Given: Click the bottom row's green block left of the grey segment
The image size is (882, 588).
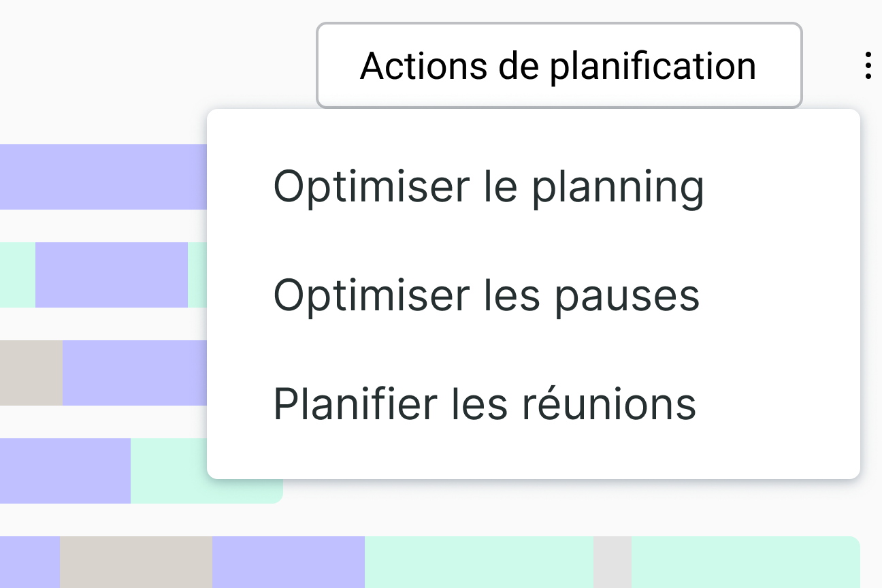Looking at the screenshot, I should (x=478, y=562).
